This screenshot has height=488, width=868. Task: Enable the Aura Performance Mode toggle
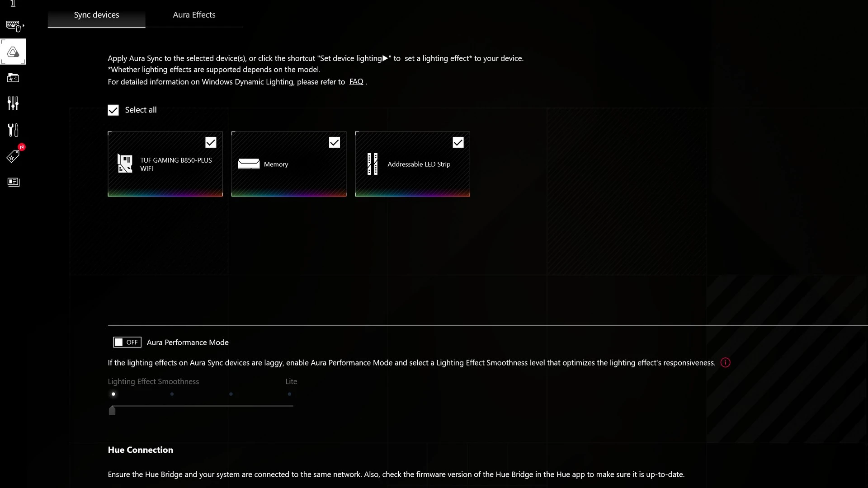pyautogui.click(x=127, y=343)
